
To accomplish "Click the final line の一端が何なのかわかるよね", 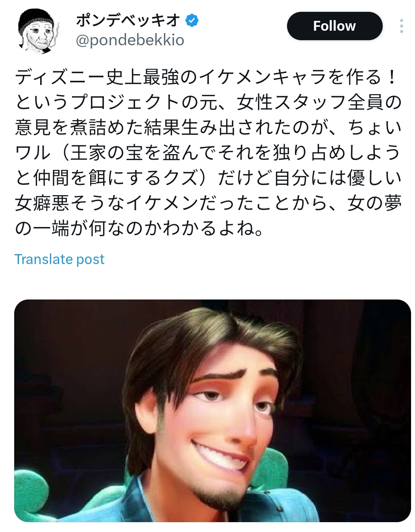I will [139, 229].
